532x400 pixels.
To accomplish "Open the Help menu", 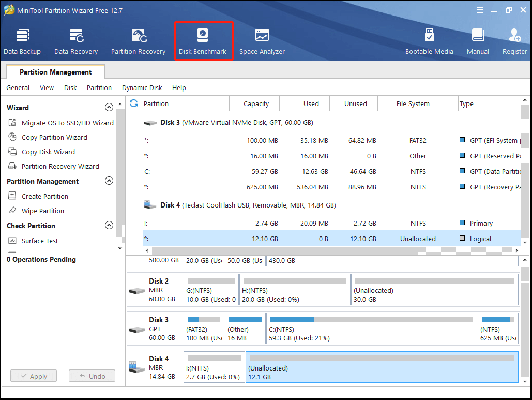I will 179,87.
